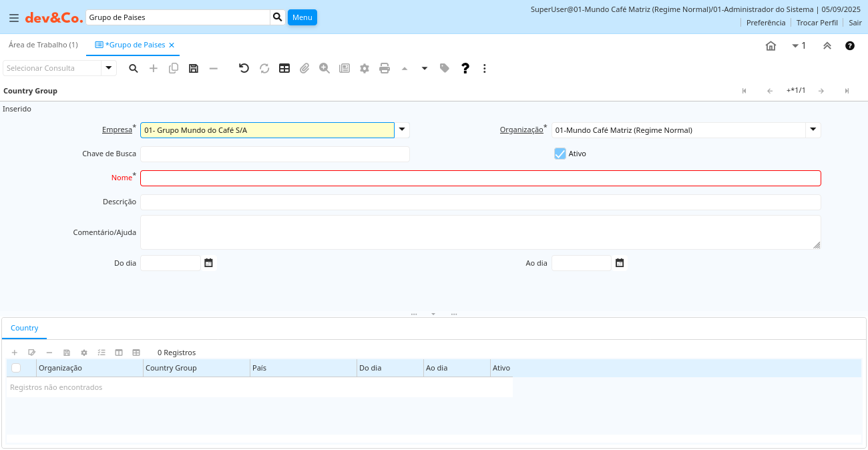Image resolution: width=868 pixels, height=450 pixels.
Task: Uncheck the Ativo checkbox
Action: coord(560,154)
